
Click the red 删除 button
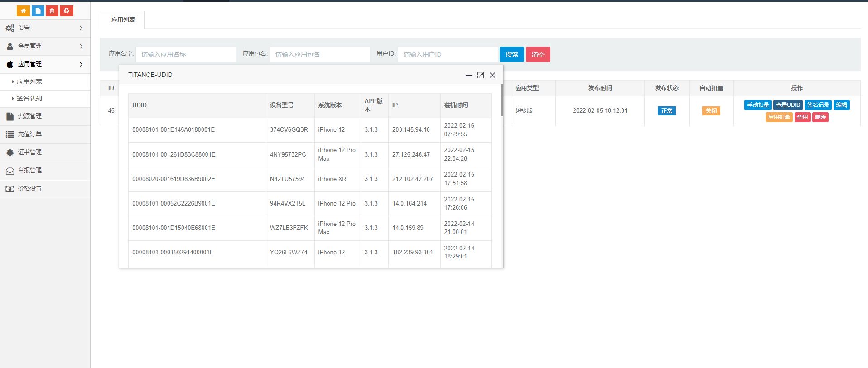tap(820, 117)
